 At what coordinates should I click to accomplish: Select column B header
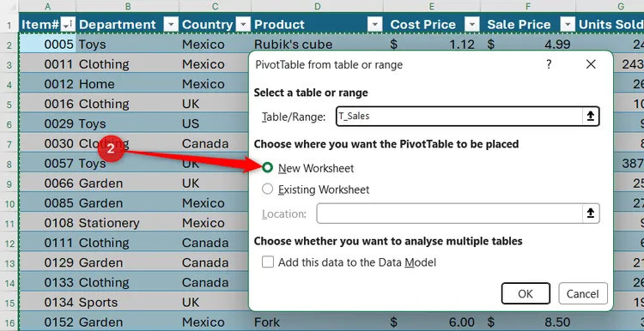(128, 6)
